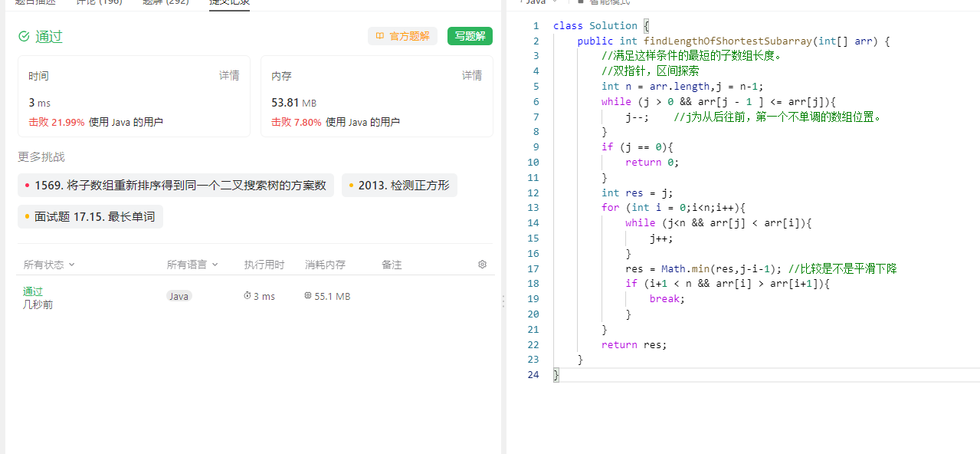980x454 pixels.
Task: Click the 'int res = j;' line
Action: click(x=637, y=192)
